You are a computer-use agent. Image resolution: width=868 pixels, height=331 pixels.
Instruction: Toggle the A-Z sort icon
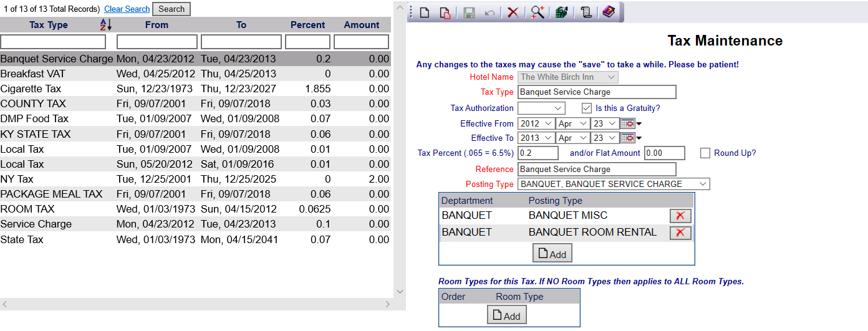click(105, 25)
